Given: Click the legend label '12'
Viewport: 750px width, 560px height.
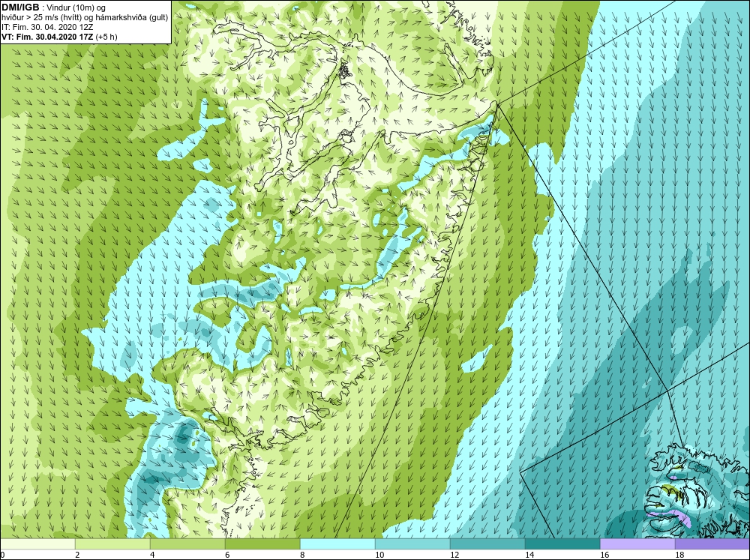Looking at the screenshot, I should click(454, 555).
